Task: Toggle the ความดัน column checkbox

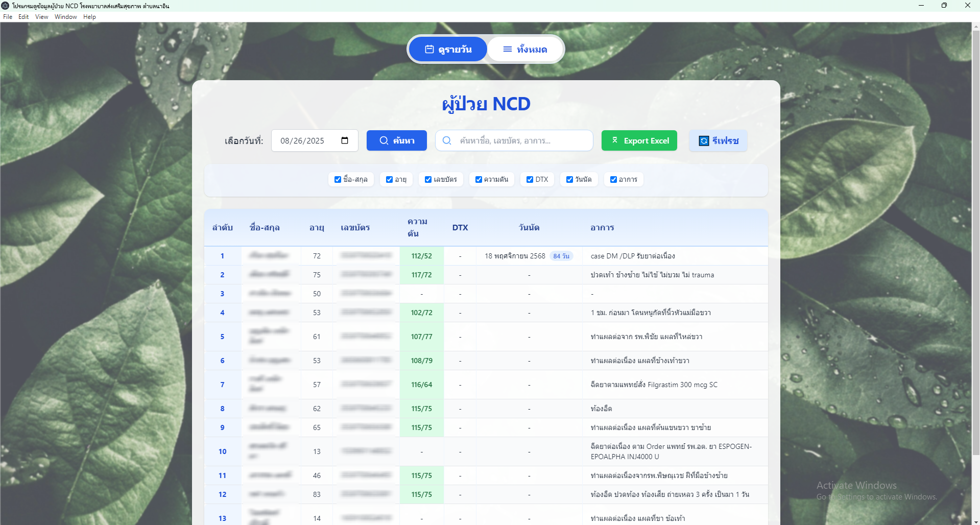Action: [479, 180]
